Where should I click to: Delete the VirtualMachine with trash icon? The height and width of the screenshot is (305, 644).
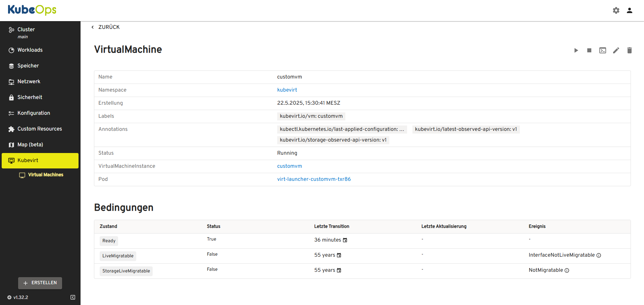(x=630, y=50)
